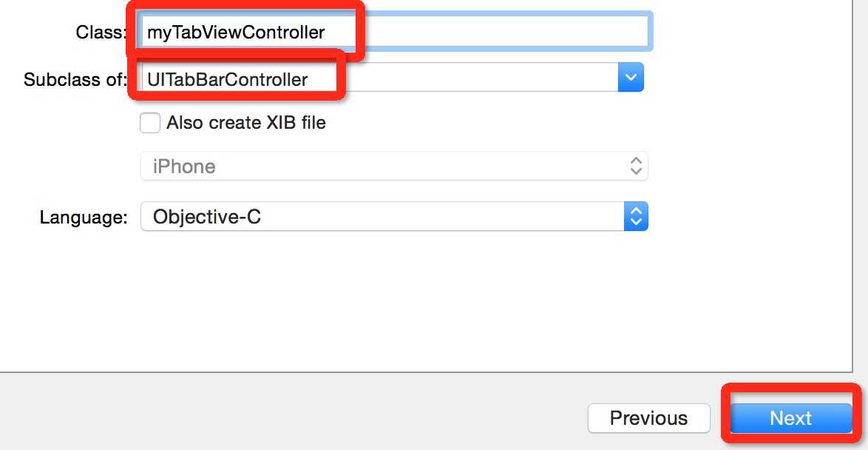Click the "Language:" label
The image size is (868, 450).
(84, 218)
